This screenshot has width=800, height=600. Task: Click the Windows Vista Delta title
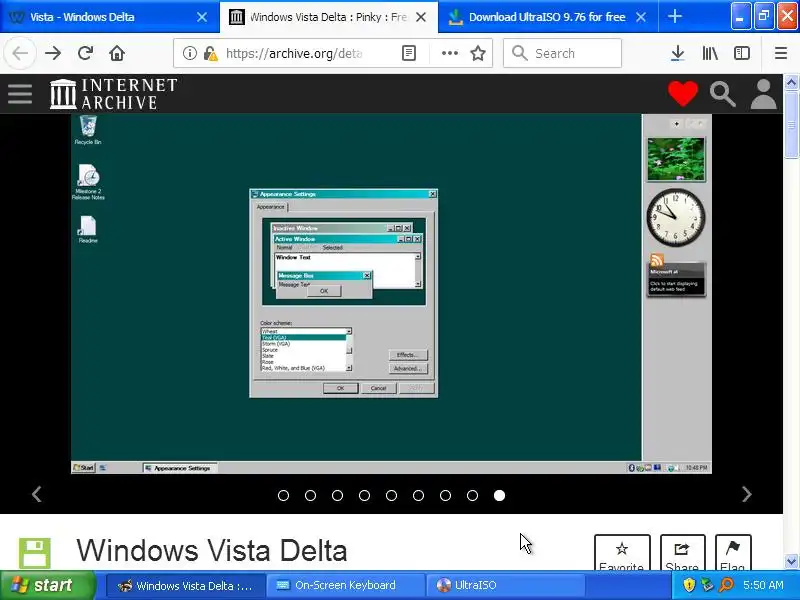(212, 551)
